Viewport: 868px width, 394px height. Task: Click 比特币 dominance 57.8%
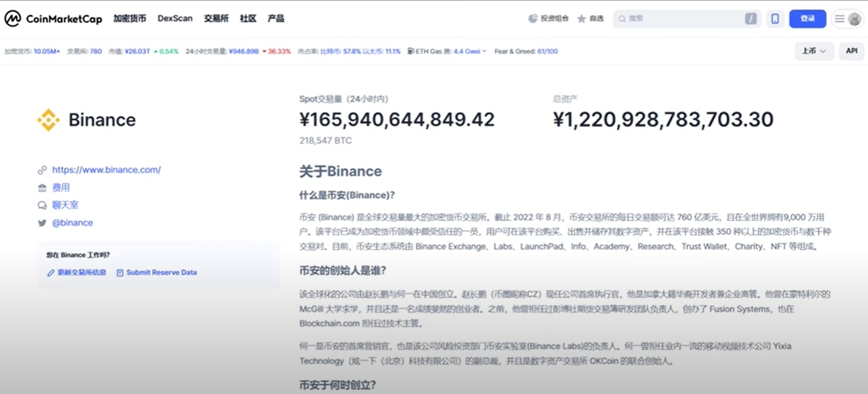pyautogui.click(x=352, y=51)
